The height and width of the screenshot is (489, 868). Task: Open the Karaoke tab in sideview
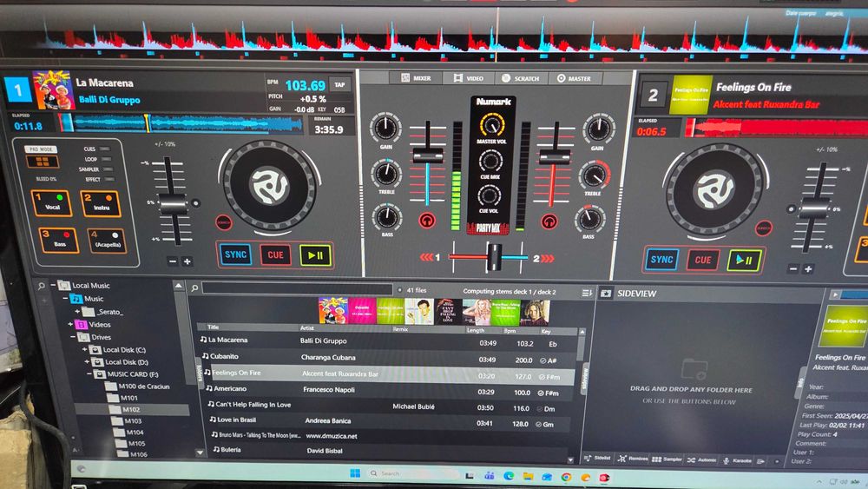[739, 460]
